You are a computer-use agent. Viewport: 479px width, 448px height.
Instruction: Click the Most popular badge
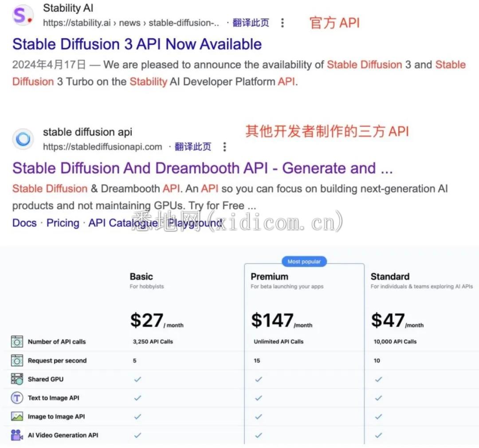304,262
